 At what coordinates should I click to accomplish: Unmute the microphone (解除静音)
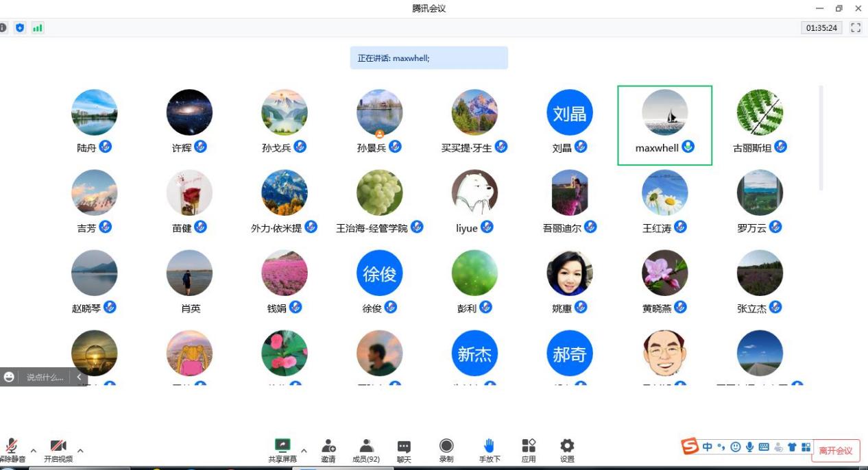pyautogui.click(x=12, y=449)
